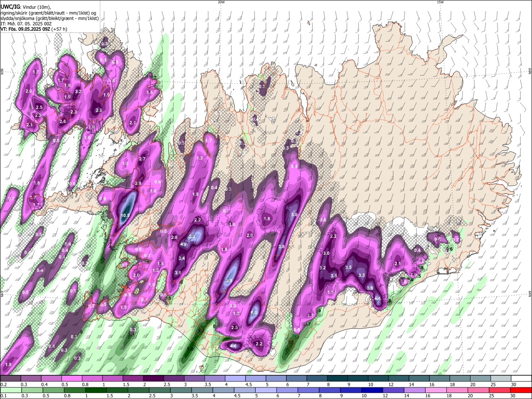The height and width of the screenshot is (399, 532).
Task: Select the 4.6 value near the south coast
Action: pos(233,346)
